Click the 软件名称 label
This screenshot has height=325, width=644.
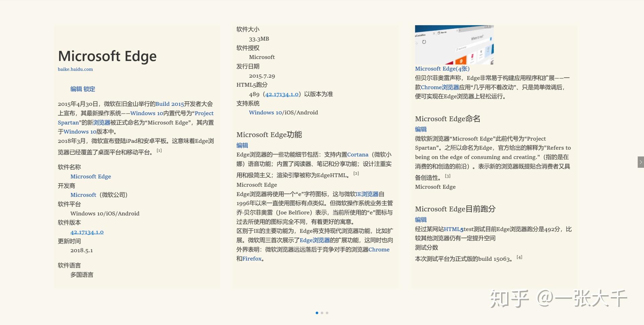(x=69, y=167)
